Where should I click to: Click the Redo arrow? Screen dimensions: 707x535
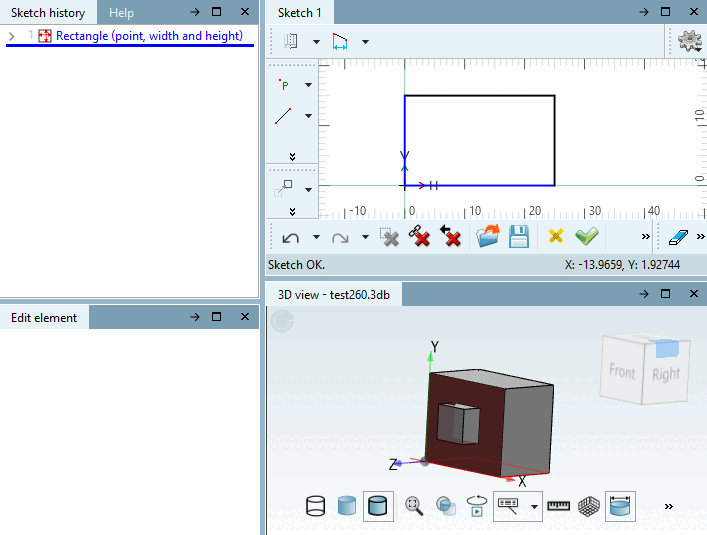pyautogui.click(x=340, y=237)
